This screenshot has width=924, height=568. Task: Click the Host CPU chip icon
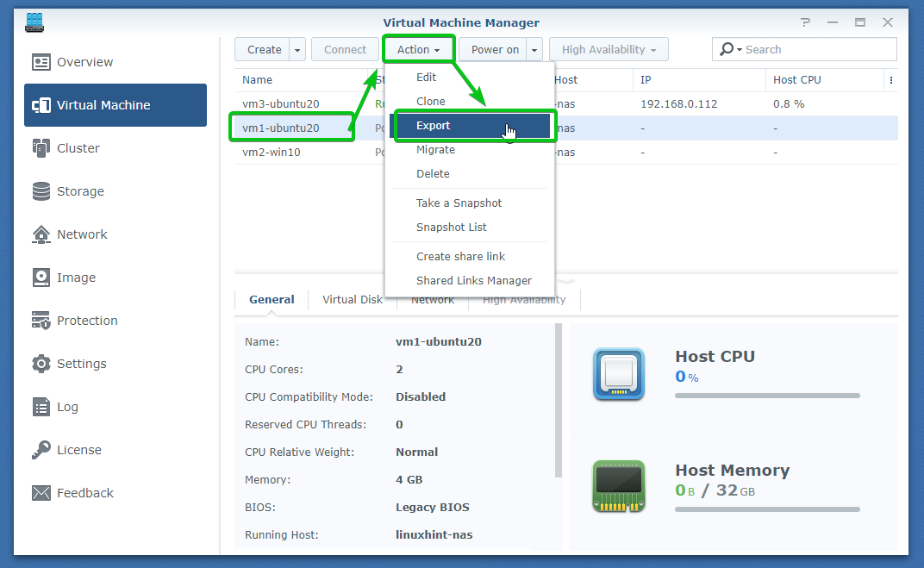tap(619, 374)
